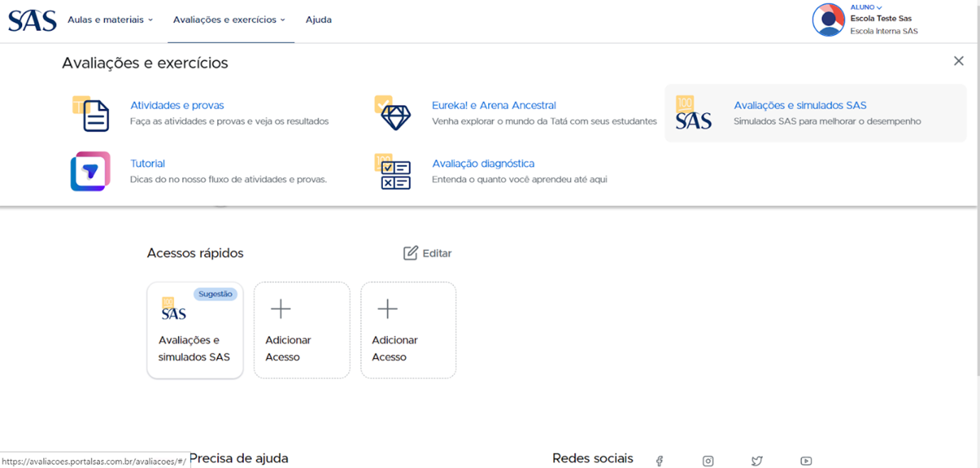Open the Eureka! e Arena Ancestral link
The width and height of the screenshot is (980, 468).
click(494, 105)
